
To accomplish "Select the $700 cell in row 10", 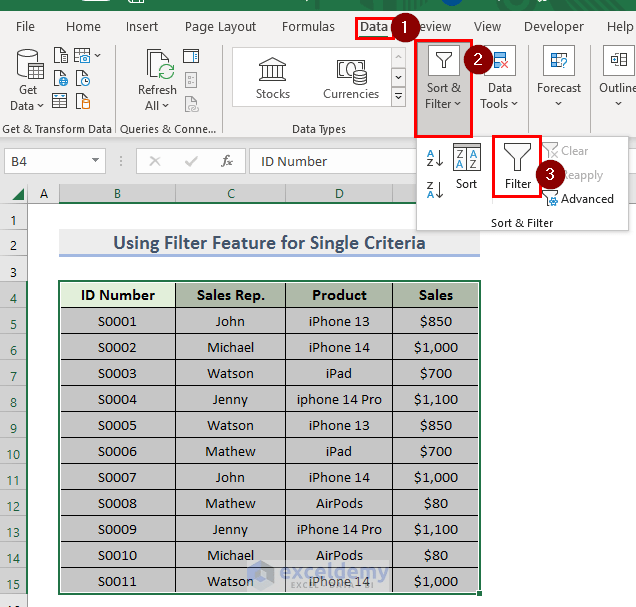I will pos(436,451).
